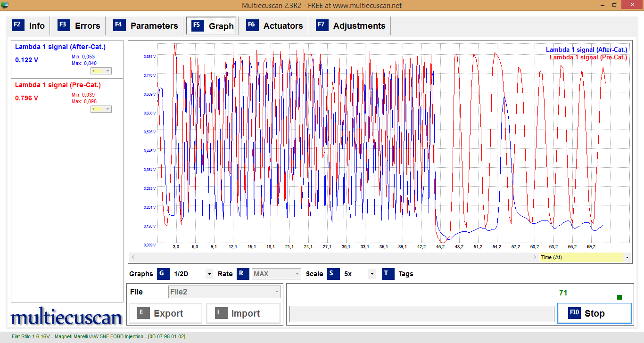
Task: Click the green recording indicator square
Action: pos(619,297)
